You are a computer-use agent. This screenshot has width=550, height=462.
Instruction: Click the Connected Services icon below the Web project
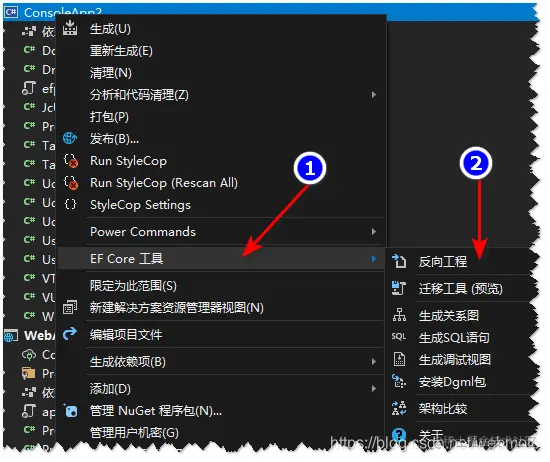coord(29,355)
